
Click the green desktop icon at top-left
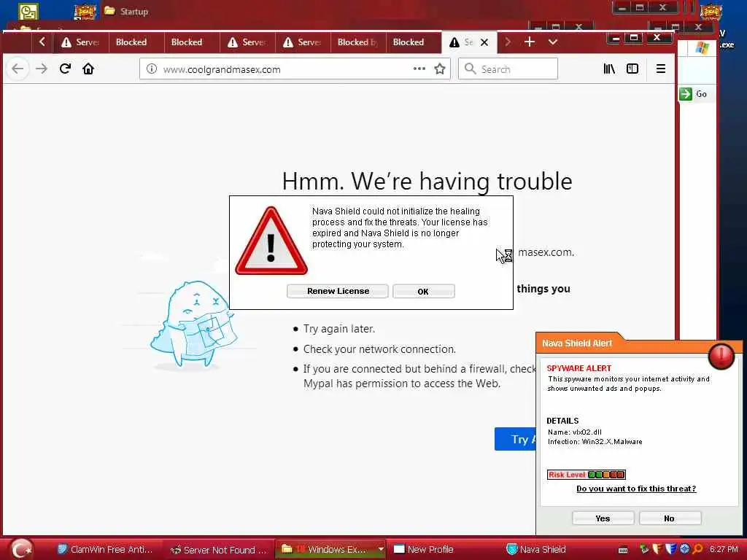pos(28,12)
